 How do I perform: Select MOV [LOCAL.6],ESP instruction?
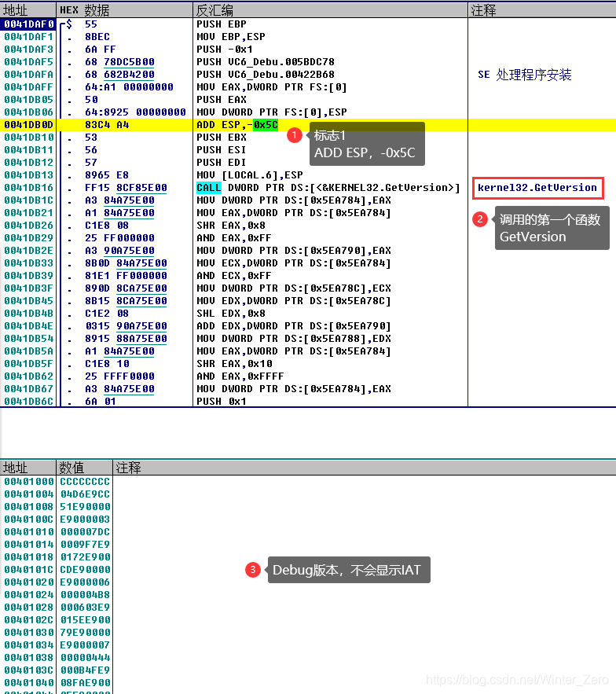(250, 174)
